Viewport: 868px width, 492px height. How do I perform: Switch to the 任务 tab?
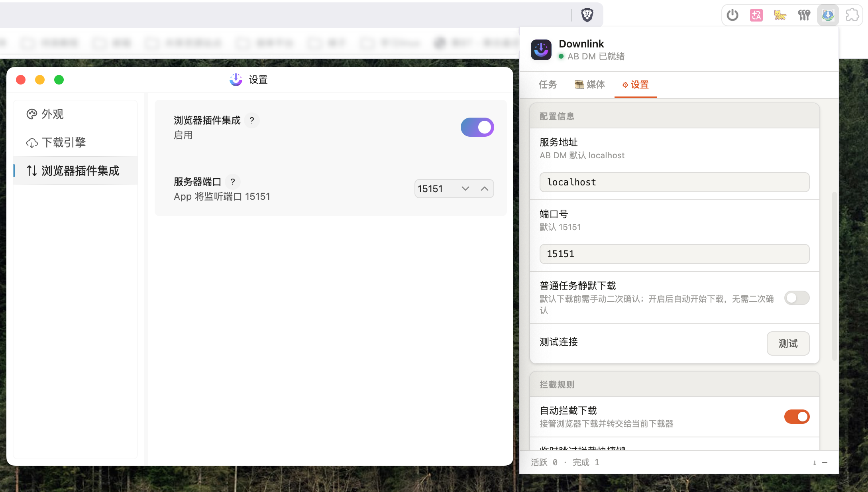click(548, 85)
